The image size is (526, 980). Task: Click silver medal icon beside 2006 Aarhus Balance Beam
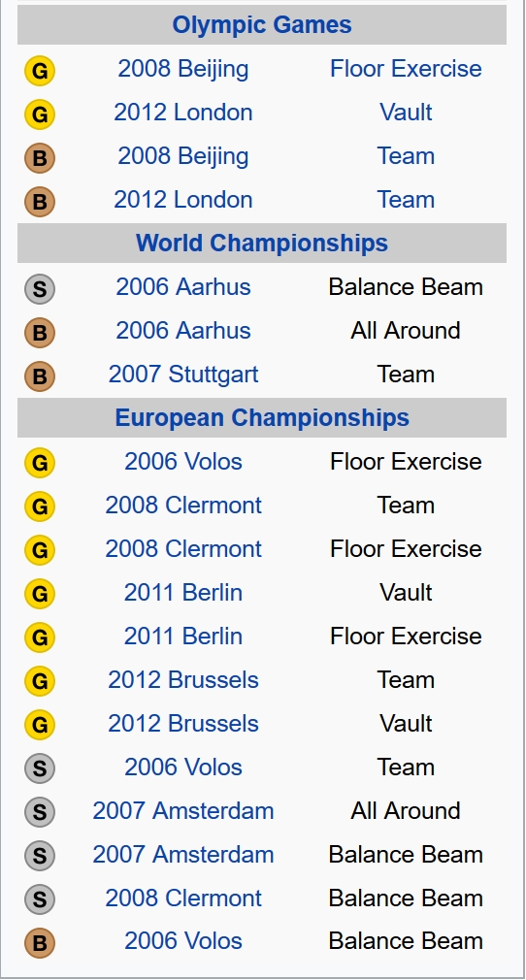tap(40, 289)
